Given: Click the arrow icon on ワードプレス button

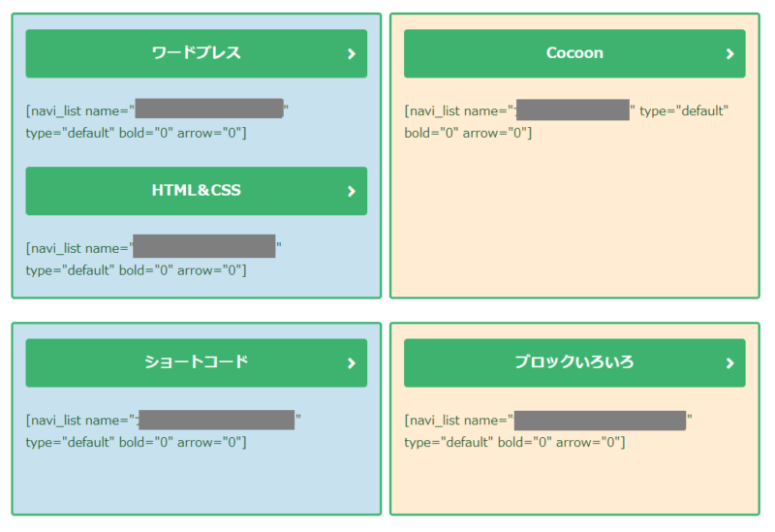Looking at the screenshot, I should [x=351, y=54].
